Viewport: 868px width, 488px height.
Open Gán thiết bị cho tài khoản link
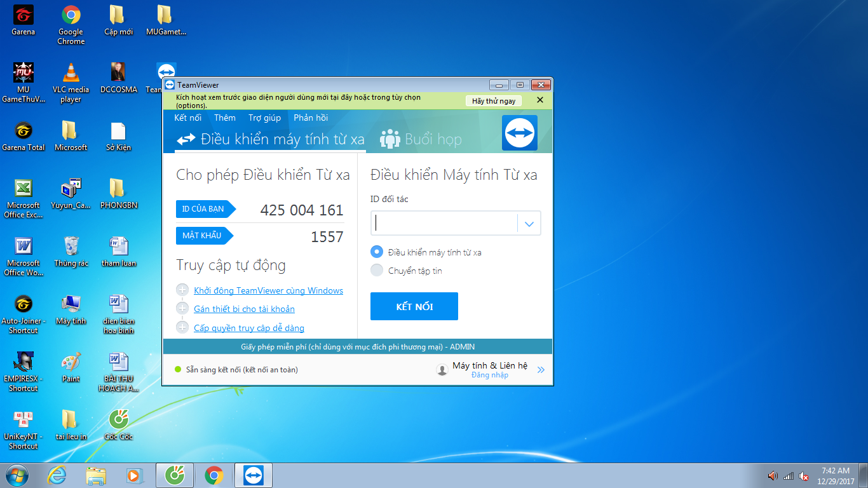coord(244,309)
